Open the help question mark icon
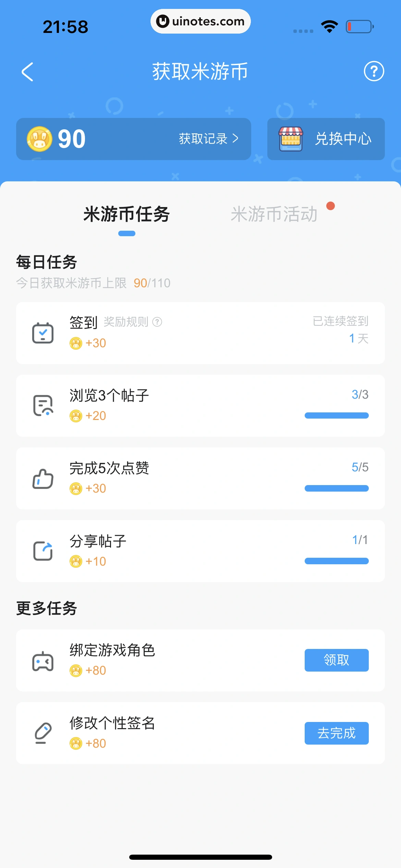Screen dimensions: 401x868 [x=374, y=71]
